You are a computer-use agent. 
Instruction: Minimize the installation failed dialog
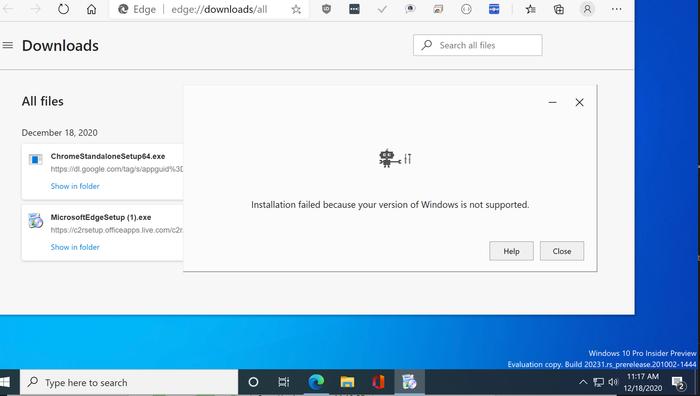(x=552, y=102)
